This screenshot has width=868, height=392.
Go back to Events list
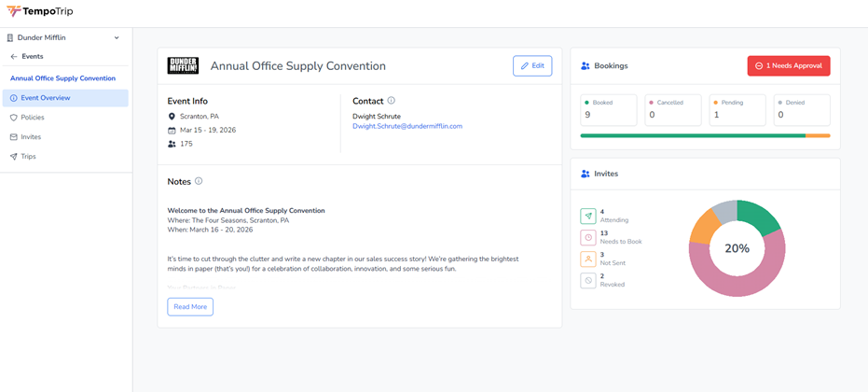coord(27,57)
